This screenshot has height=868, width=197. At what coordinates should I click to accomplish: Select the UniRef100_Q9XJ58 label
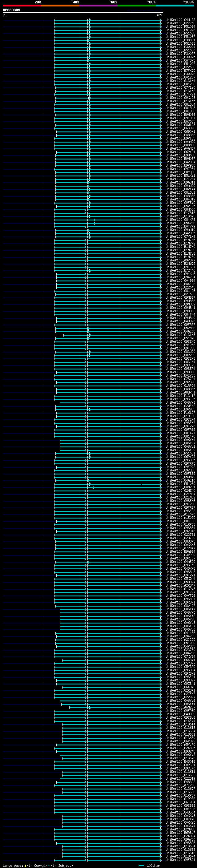tap(180, 98)
